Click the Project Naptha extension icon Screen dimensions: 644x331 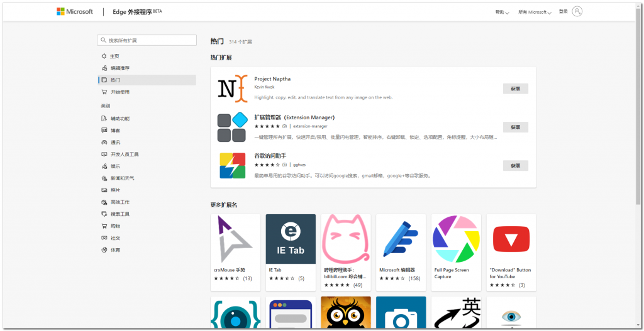(232, 89)
